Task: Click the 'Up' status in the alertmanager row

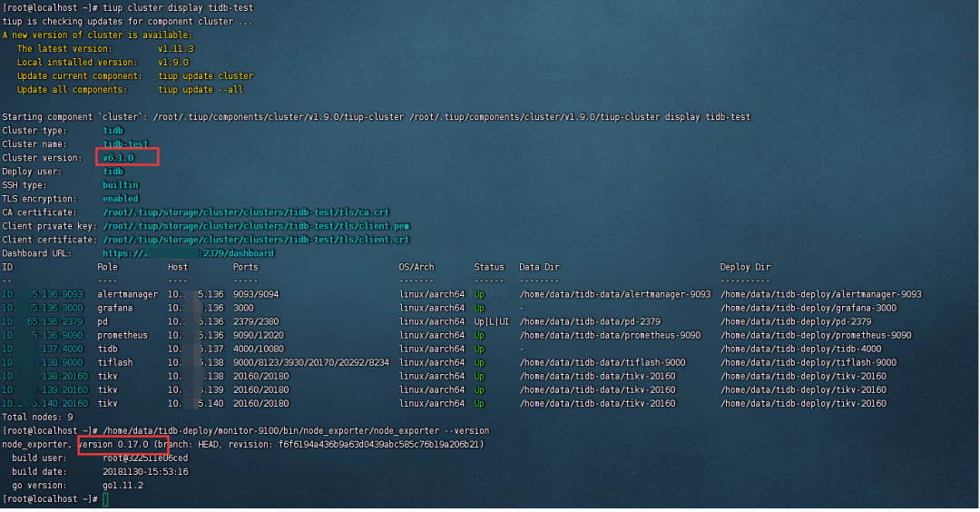Action: click(x=479, y=294)
